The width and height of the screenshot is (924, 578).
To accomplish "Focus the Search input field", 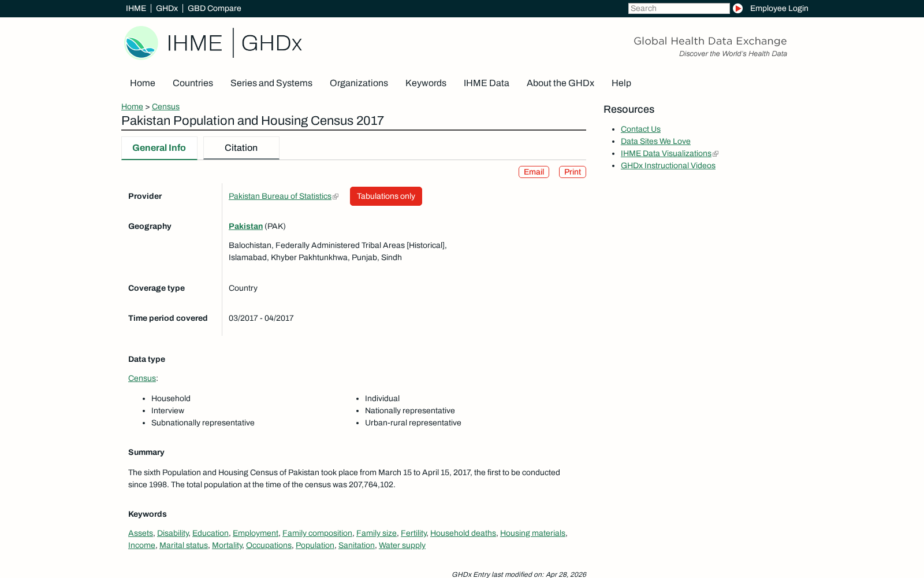I will (x=679, y=8).
